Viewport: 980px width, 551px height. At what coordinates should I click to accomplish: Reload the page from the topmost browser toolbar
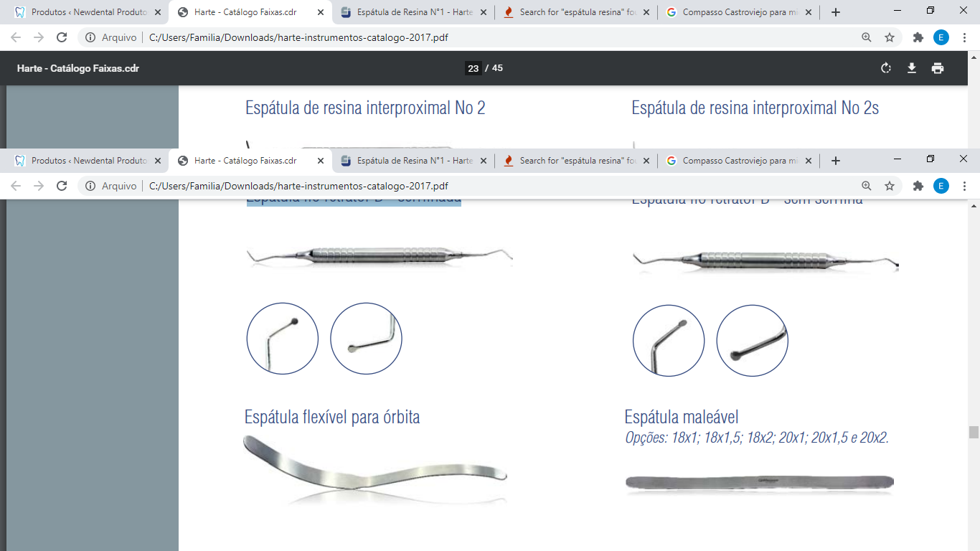(62, 37)
